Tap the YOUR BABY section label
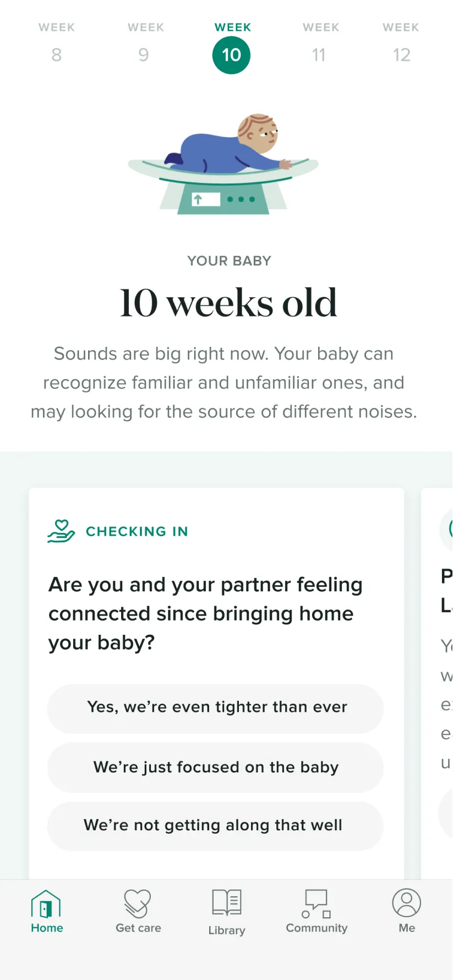 [x=229, y=260]
